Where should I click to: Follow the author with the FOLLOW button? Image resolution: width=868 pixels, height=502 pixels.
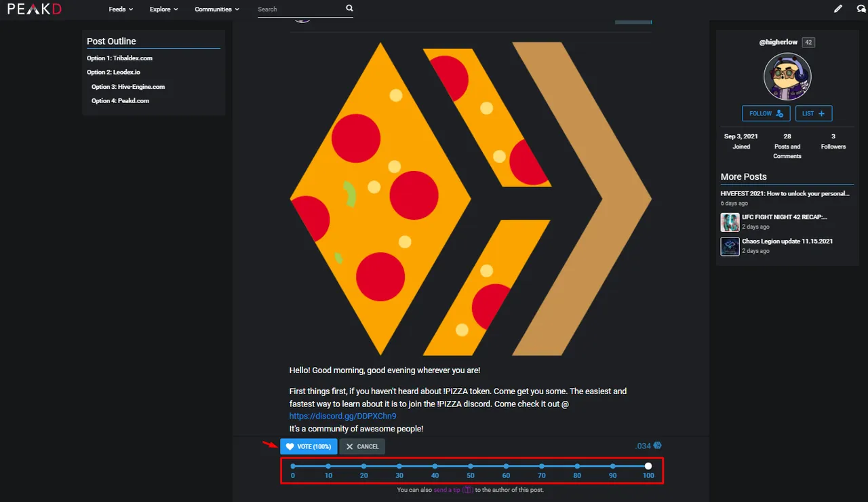point(766,113)
